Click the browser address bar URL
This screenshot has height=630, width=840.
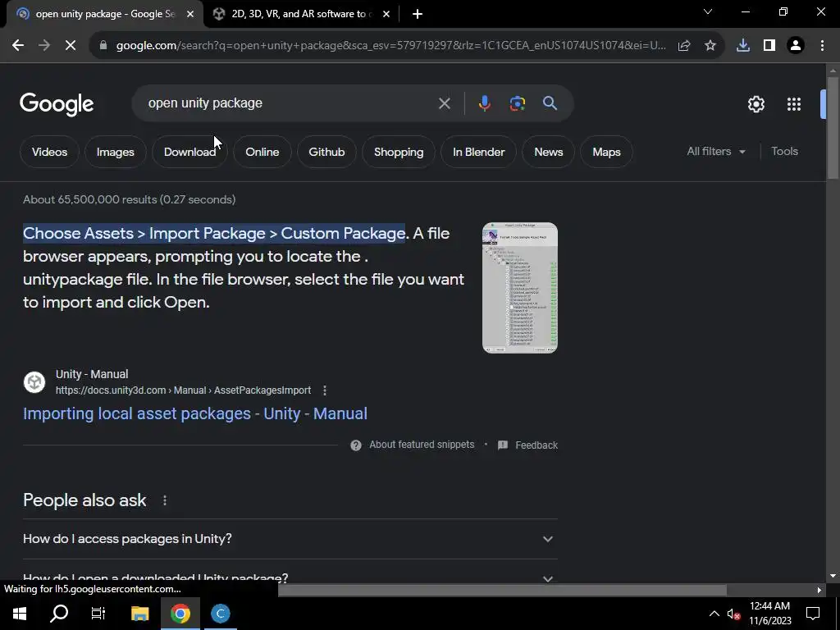click(x=391, y=46)
